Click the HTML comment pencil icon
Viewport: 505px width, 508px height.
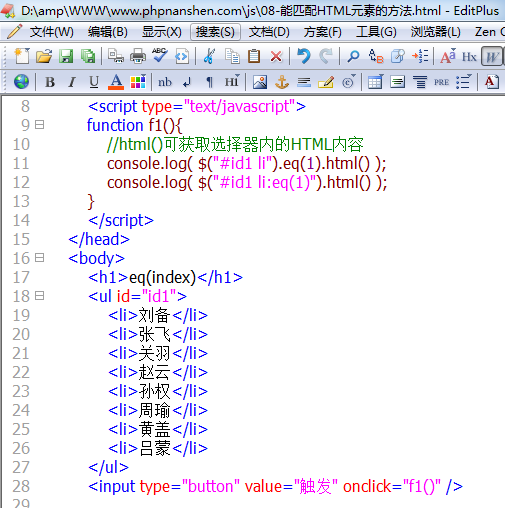[x=326, y=82]
